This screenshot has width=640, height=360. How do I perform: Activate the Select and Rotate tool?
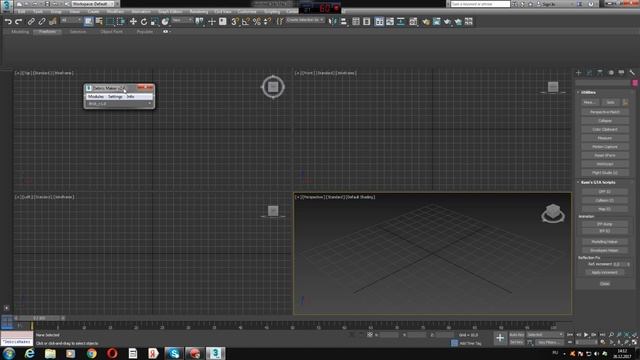click(144, 22)
